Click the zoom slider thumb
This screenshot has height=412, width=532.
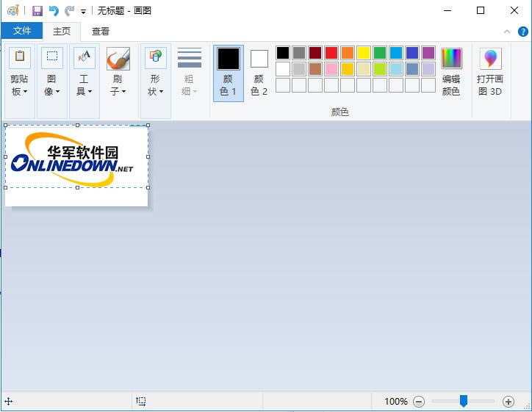coord(464,401)
